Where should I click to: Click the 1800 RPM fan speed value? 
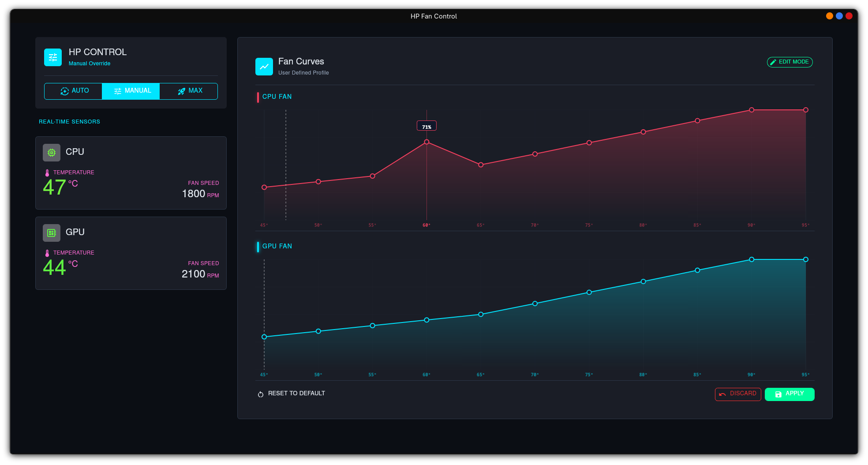coord(200,194)
